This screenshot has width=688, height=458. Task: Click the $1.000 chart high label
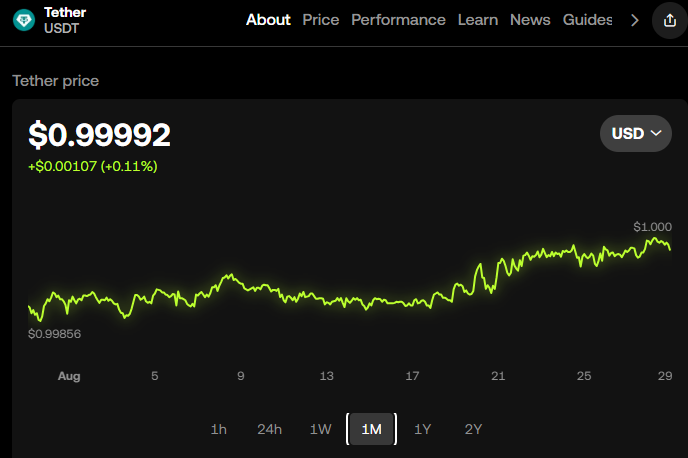click(652, 227)
